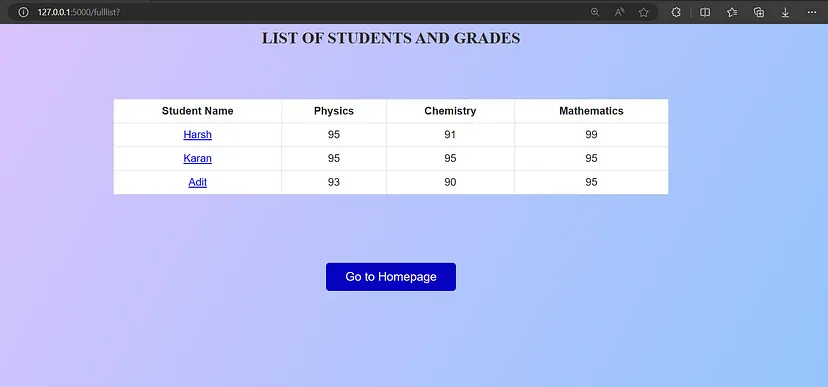The width and height of the screenshot is (828, 387).
Task: Open the zoom magnifier icon in address bar
Action: click(x=595, y=12)
